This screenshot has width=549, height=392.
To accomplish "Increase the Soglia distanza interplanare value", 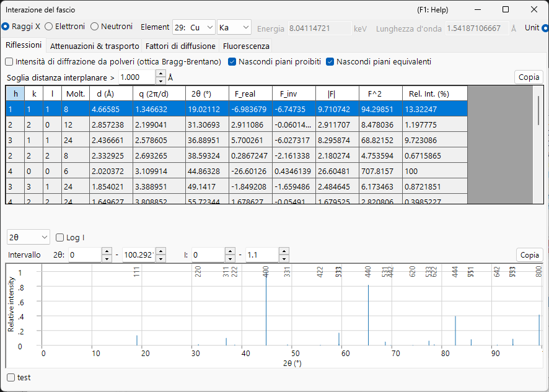I will (160, 74).
